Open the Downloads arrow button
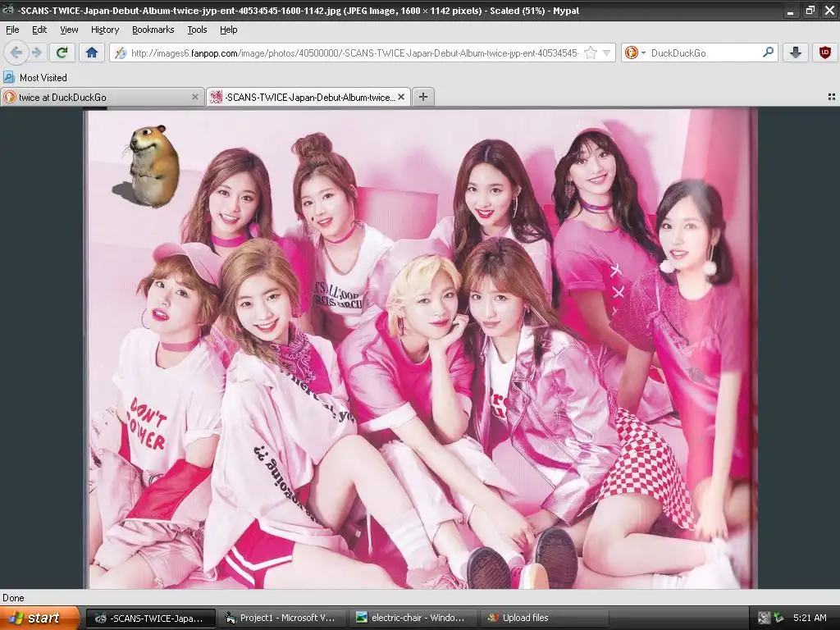Viewport: 840px width, 630px height. pyautogui.click(x=796, y=52)
